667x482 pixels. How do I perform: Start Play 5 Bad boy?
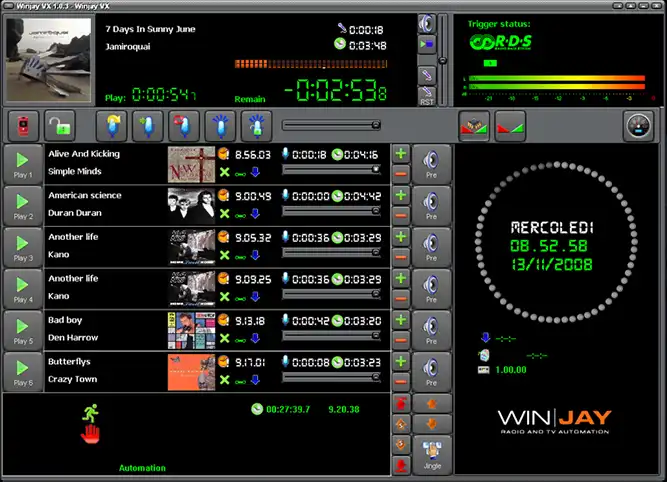point(23,331)
